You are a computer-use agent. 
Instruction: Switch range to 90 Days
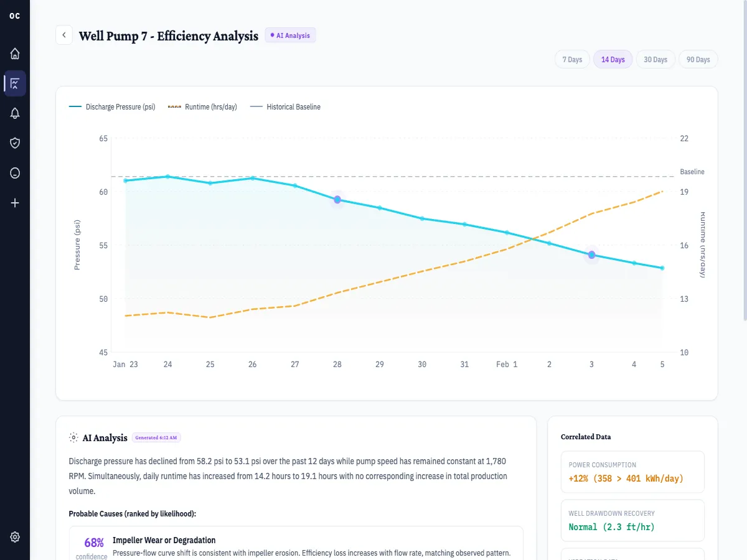click(698, 60)
